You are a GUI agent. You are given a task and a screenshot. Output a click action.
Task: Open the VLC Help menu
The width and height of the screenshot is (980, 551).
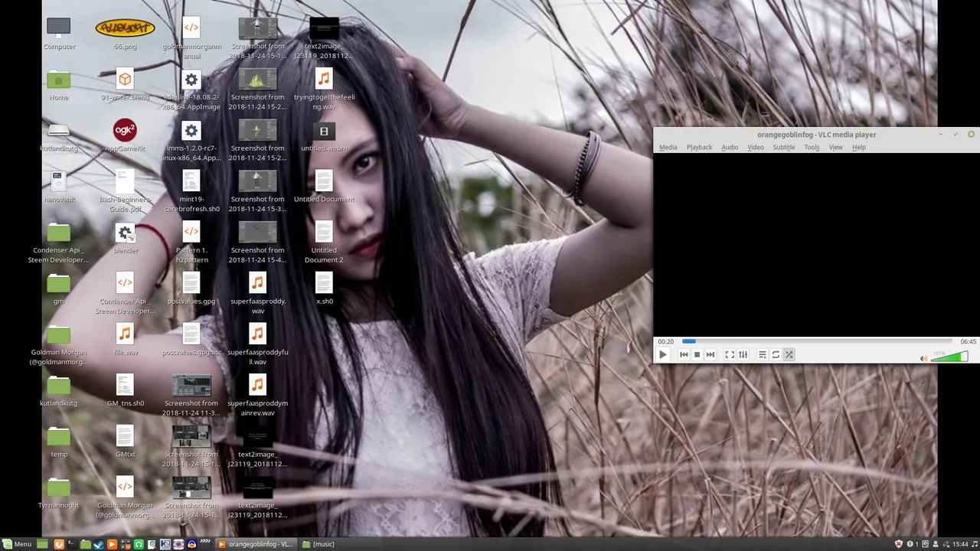(x=859, y=147)
